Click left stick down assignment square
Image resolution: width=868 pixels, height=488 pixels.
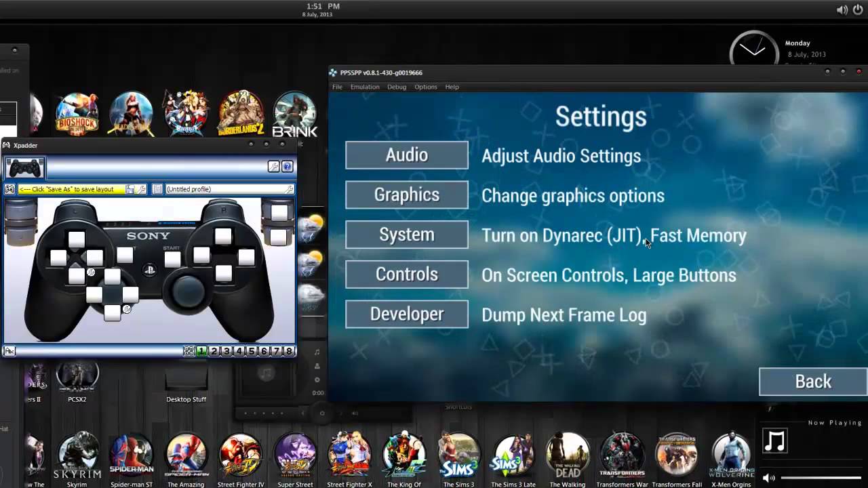pos(113,313)
